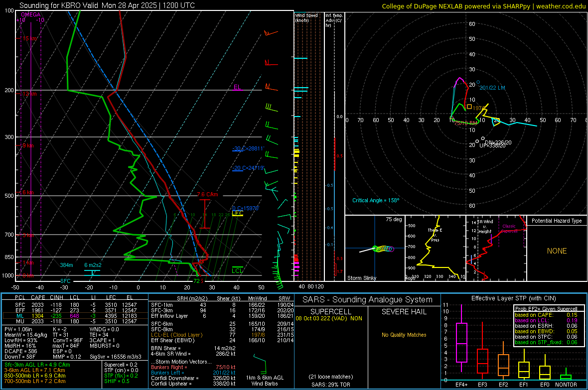Image resolution: width=588 pixels, height=390 pixels.
Task: Click the 'PW = 1.06in' value
Action: tap(18, 329)
